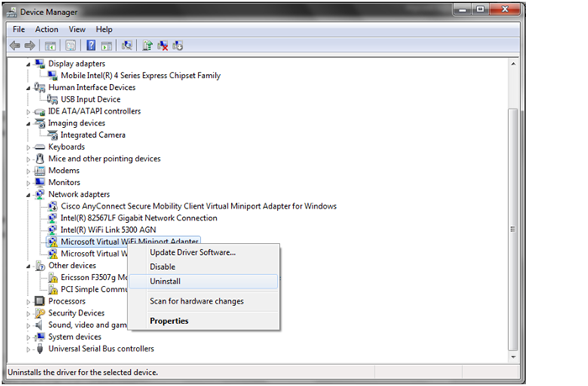588x386 pixels.
Task: Click Scan for hardware changes toolbar icon
Action: [x=127, y=45]
